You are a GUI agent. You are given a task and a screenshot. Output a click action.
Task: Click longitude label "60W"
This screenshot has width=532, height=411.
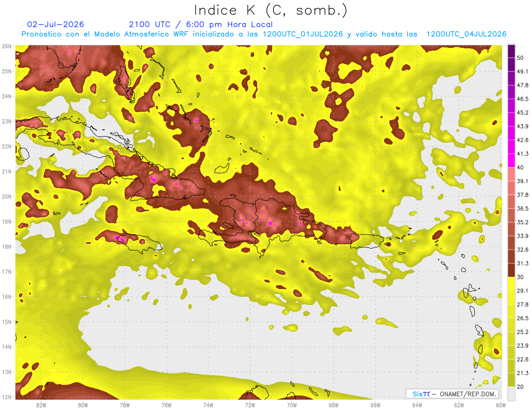pyautogui.click(x=501, y=405)
